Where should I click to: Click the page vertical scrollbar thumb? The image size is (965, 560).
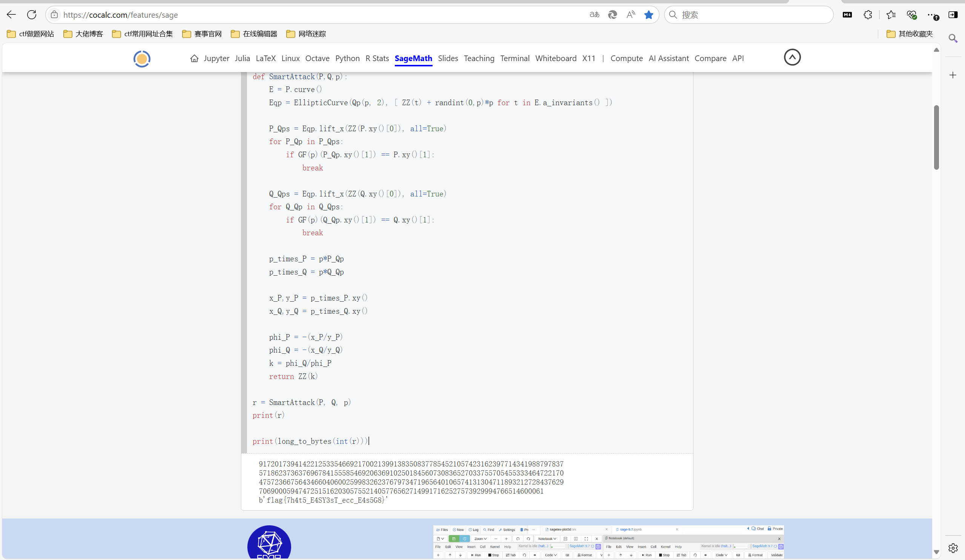[x=936, y=137]
